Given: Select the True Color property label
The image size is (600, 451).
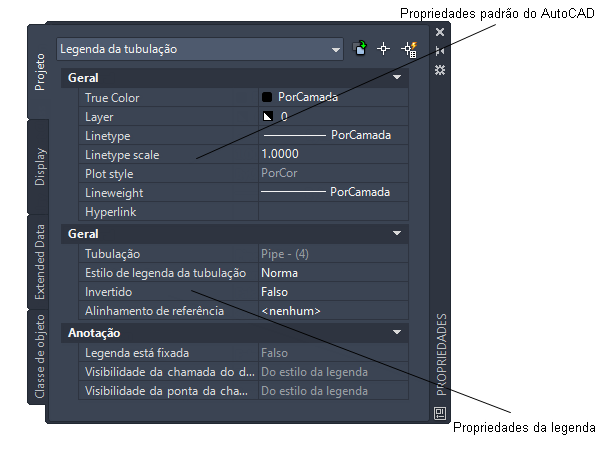Looking at the screenshot, I should click(112, 98).
